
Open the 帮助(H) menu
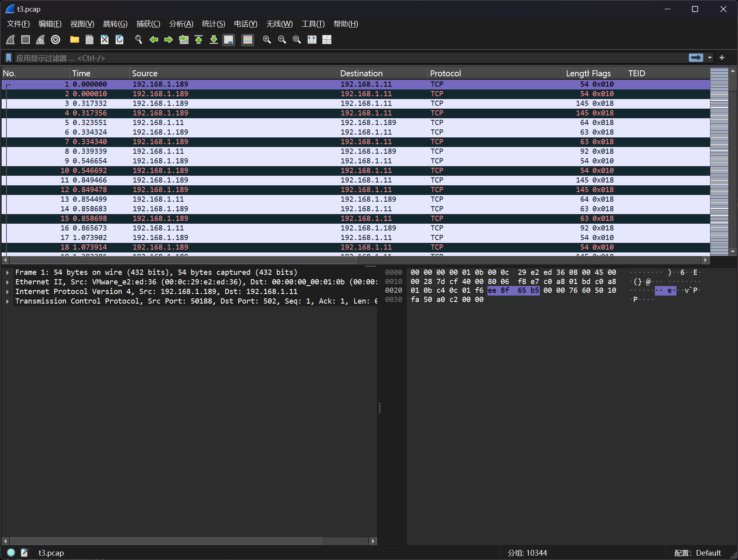pos(346,24)
